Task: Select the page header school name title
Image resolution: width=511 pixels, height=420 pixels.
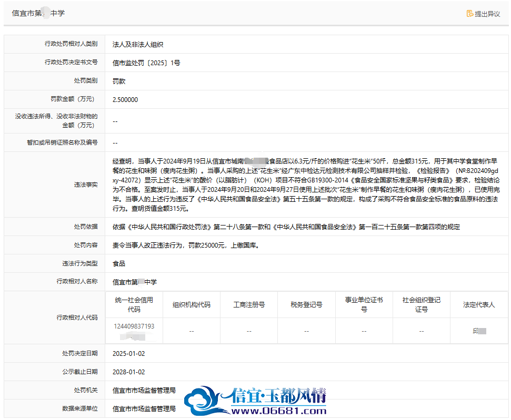Action: [38, 13]
